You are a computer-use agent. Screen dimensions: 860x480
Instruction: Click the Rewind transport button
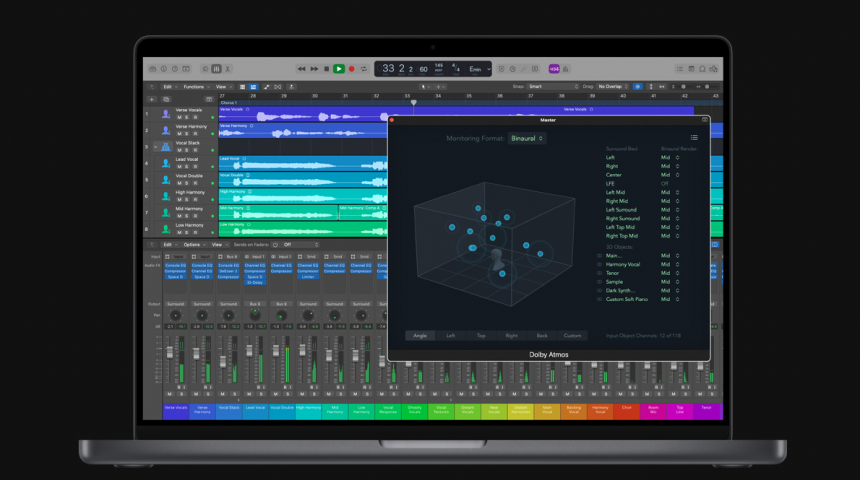pyautogui.click(x=301, y=69)
